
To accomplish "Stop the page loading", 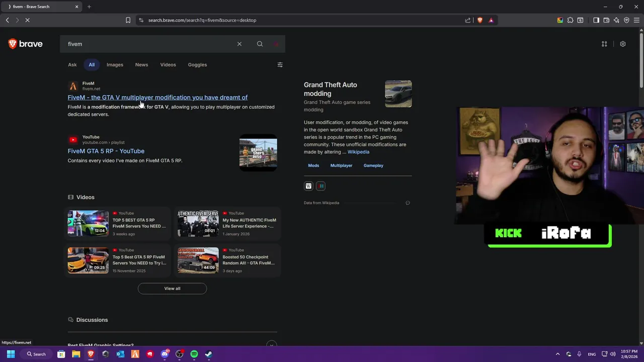I will tap(28, 20).
